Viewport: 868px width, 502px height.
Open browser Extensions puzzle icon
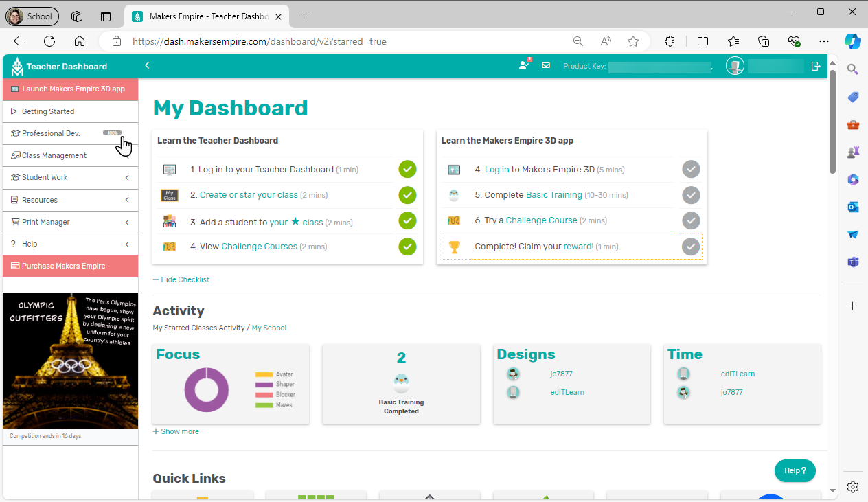tap(670, 41)
